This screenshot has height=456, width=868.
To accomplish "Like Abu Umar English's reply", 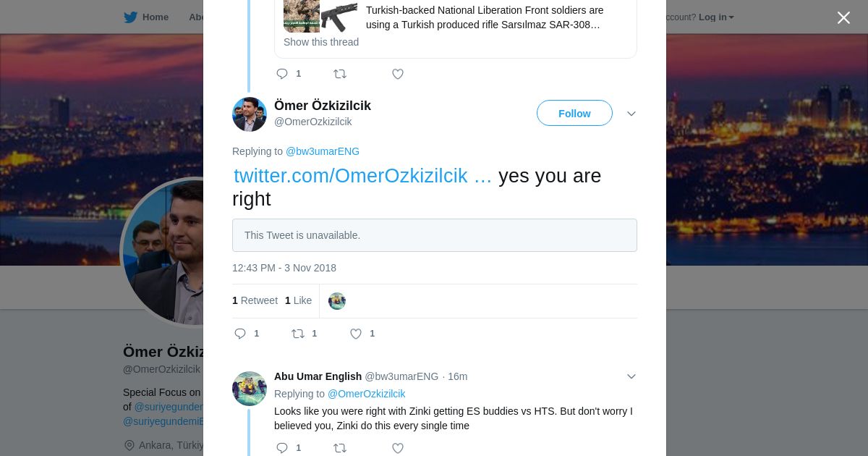I will tap(398, 448).
